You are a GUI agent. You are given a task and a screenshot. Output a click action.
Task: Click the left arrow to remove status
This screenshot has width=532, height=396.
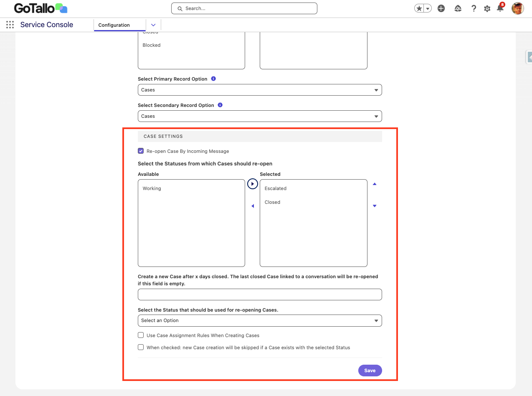tap(253, 206)
